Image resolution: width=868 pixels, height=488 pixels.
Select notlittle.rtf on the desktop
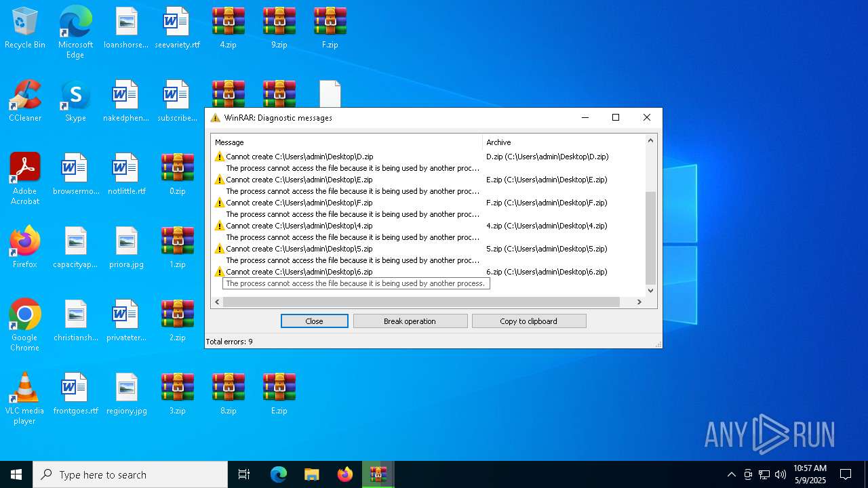click(126, 175)
